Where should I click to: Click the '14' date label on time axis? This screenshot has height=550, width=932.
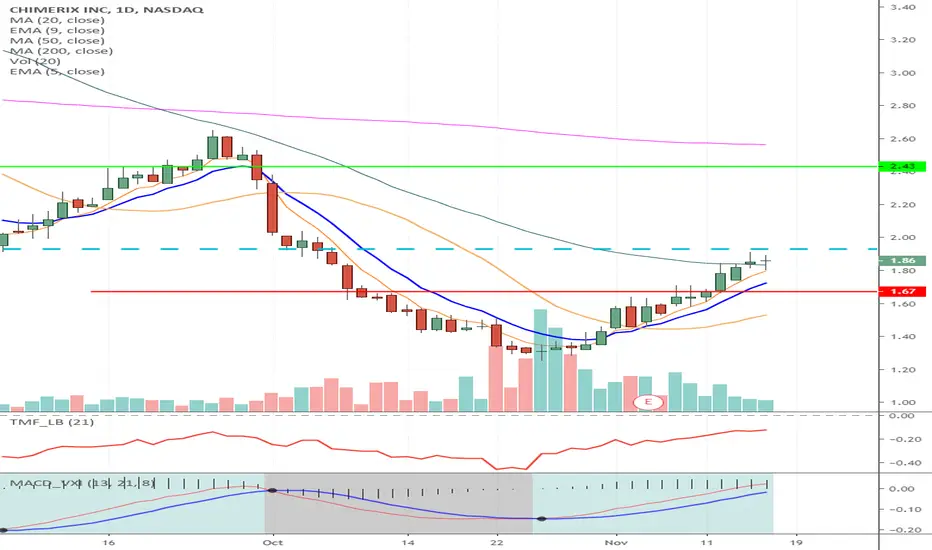click(407, 542)
